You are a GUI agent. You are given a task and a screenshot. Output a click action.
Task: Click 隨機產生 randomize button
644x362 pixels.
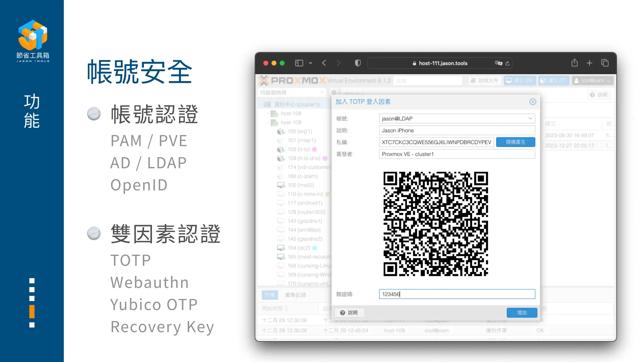click(x=516, y=142)
